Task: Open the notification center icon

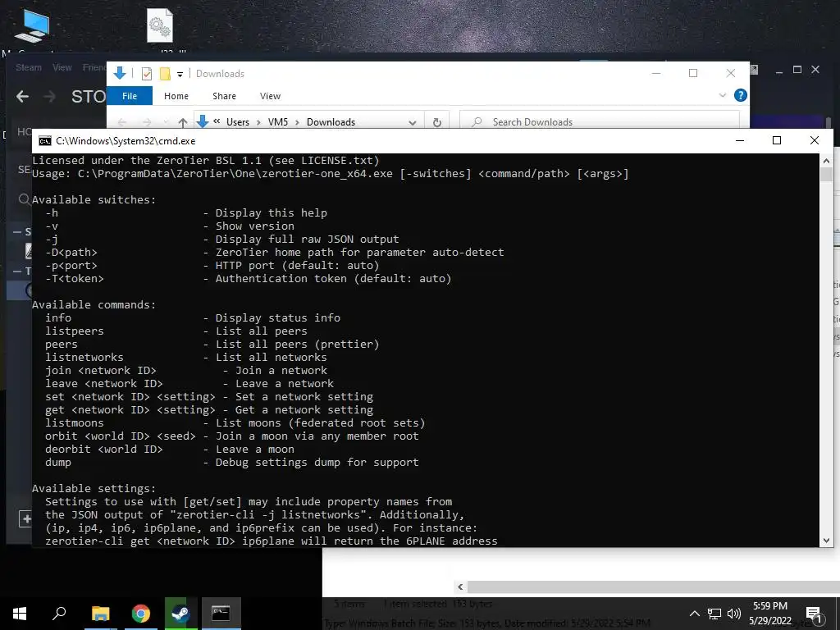Action: 815,614
